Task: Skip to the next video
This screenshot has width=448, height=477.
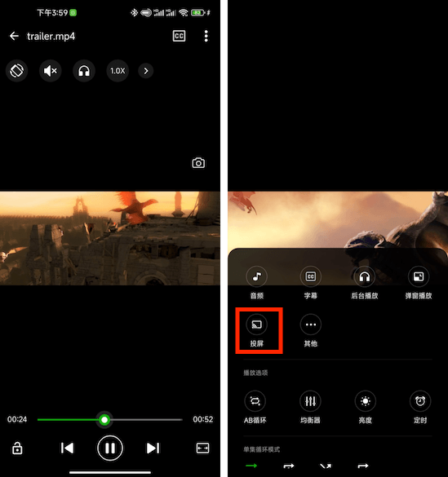Action: 153,448
